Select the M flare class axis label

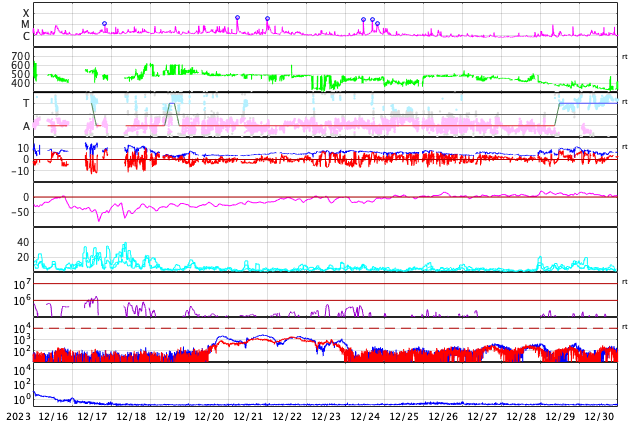click(25, 25)
